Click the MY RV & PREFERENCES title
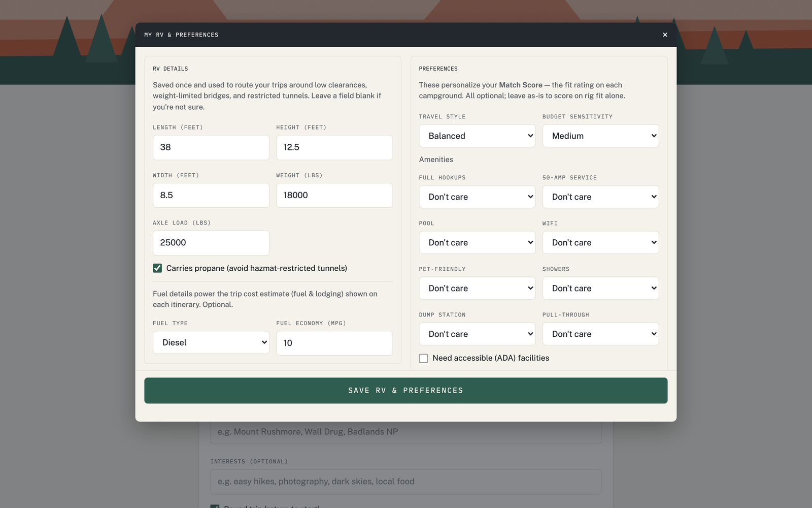Viewport: 812px width, 508px height. 181,35
